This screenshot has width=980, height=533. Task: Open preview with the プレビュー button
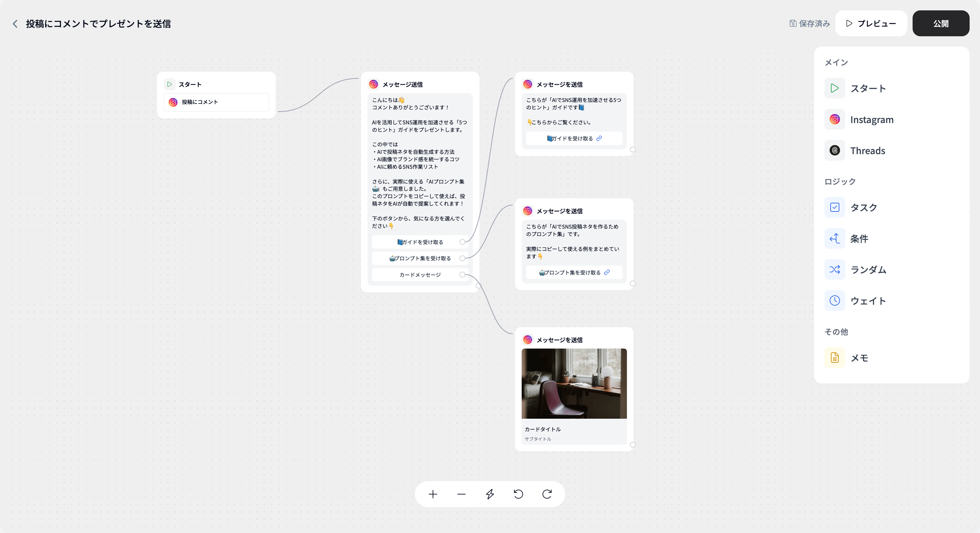tap(871, 23)
